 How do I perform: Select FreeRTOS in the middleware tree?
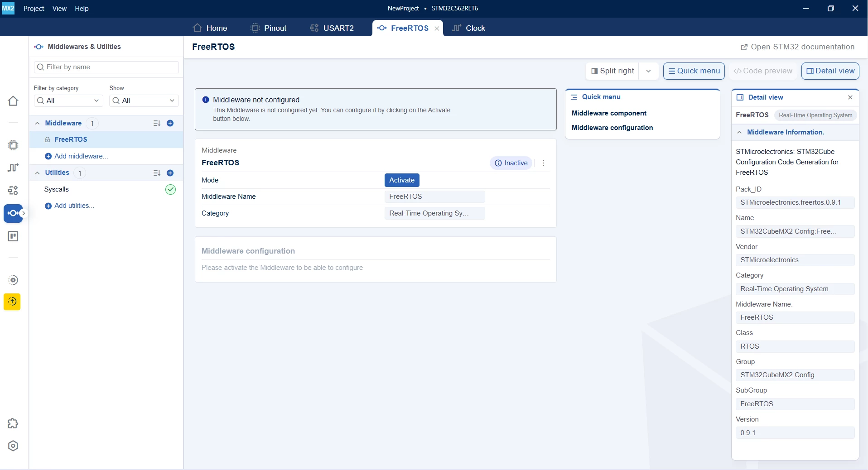tap(106, 139)
